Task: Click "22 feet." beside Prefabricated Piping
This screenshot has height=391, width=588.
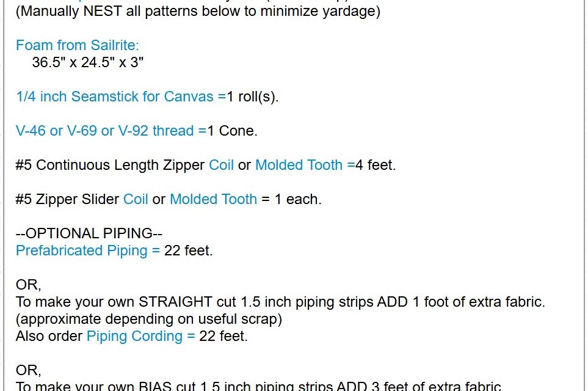Action: [x=189, y=250]
